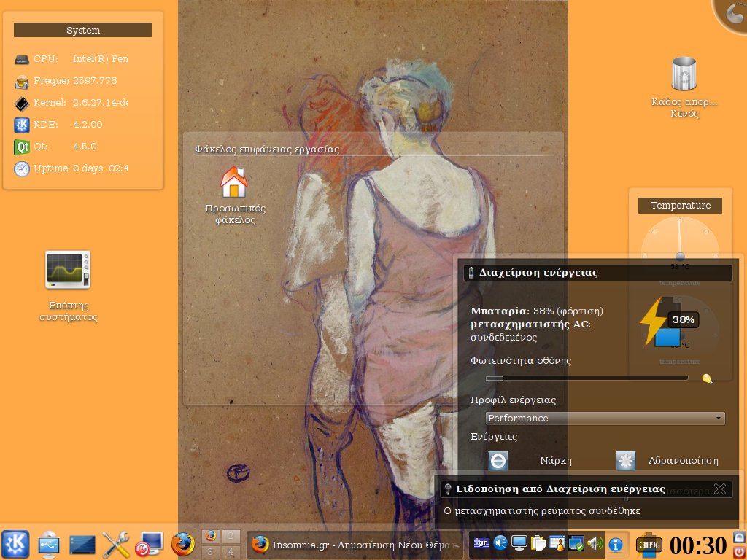
Task: Launch the monitor-with-red-swirl panel icon
Action: point(149,544)
